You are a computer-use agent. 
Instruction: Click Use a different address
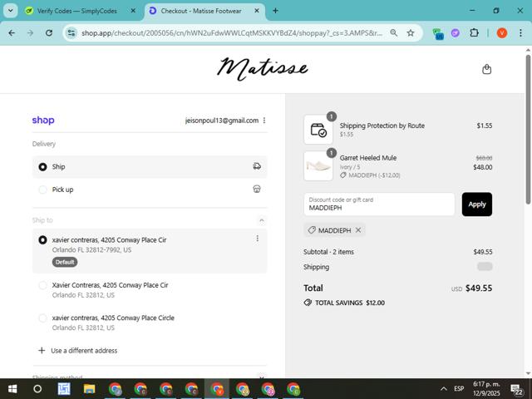click(x=84, y=351)
